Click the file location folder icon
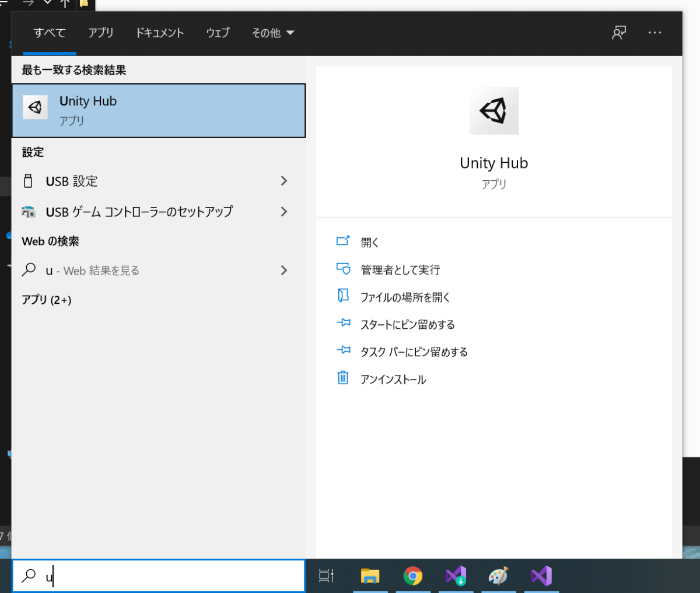Image resolution: width=700 pixels, height=593 pixels. [343, 295]
